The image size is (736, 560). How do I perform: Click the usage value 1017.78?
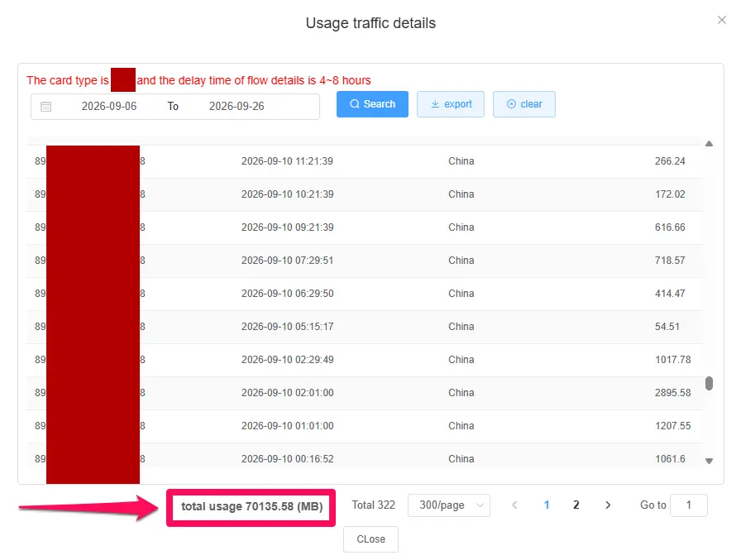coord(672,360)
